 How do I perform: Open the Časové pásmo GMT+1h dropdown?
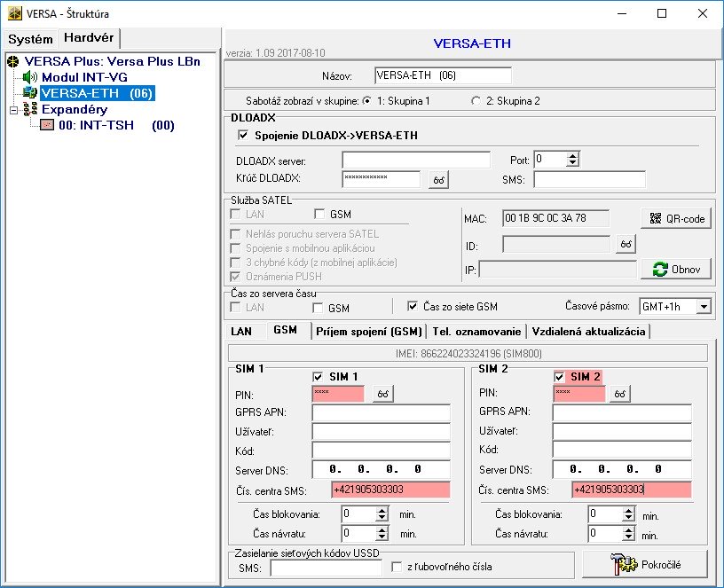pos(704,307)
